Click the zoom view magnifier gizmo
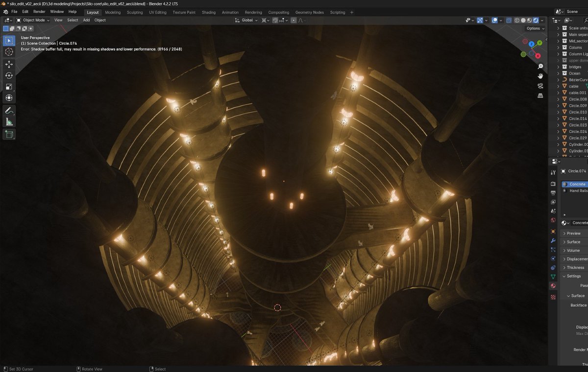 pos(540,66)
